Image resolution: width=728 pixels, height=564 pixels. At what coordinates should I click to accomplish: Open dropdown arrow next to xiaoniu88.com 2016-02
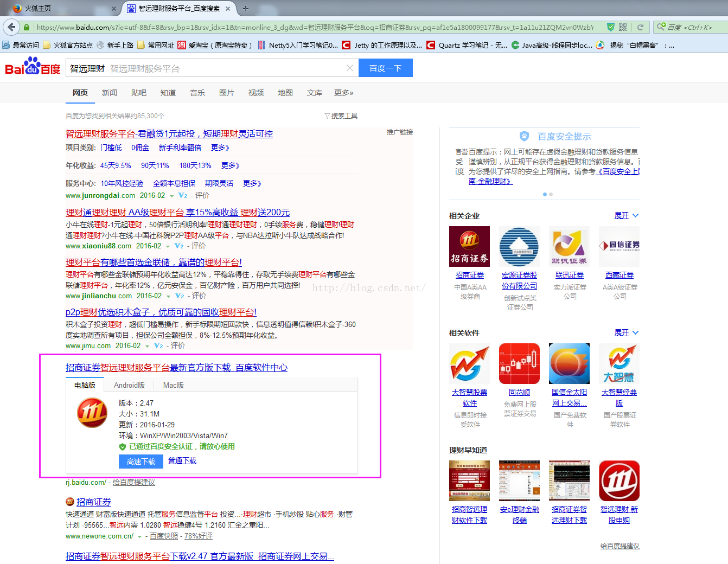pyautogui.click(x=168, y=247)
